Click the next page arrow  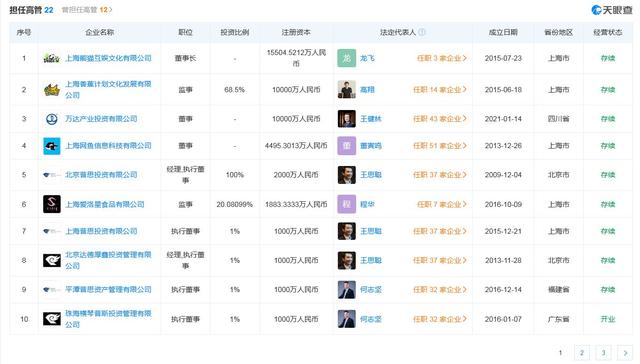pyautogui.click(x=625, y=353)
